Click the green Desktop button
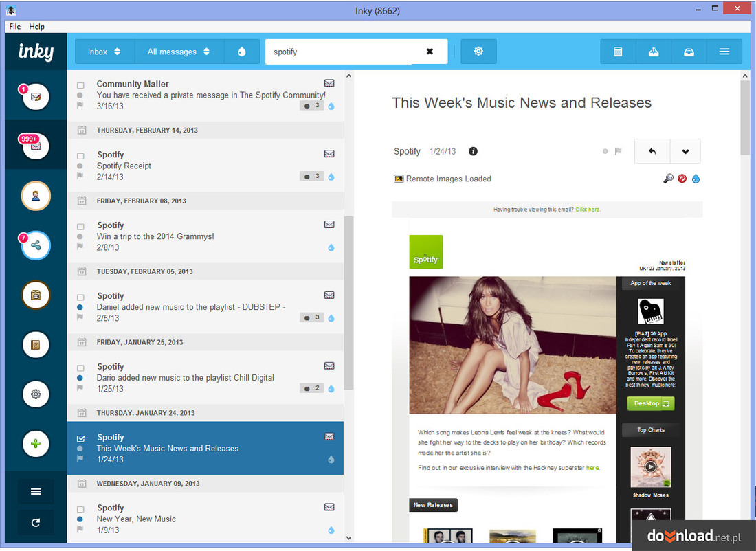The image size is (756, 551). [x=650, y=403]
